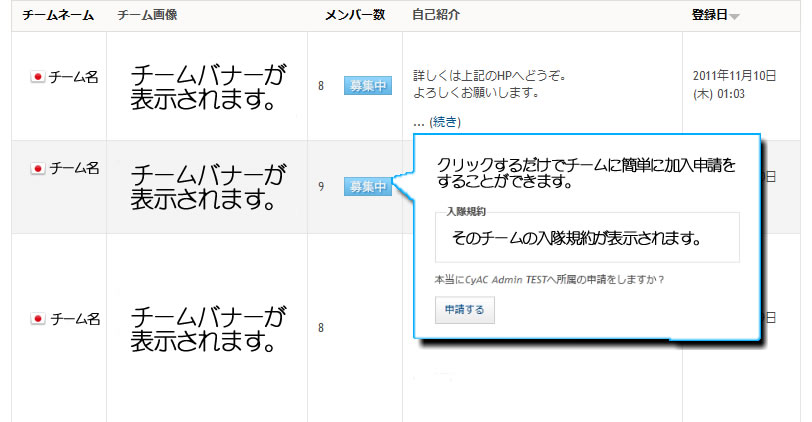Screen dimensions: 812x422
Task: Expand the introduction via the (続き) link
Action: click(444, 122)
